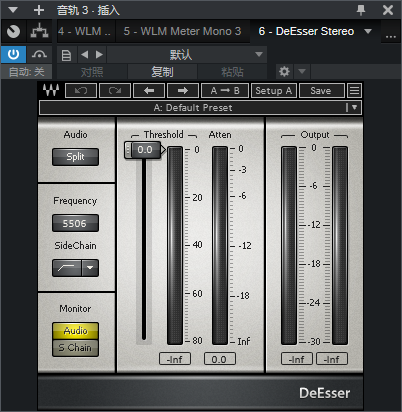Screen dimensions: 402x412
Task: Pin the plugin window
Action: point(361,10)
